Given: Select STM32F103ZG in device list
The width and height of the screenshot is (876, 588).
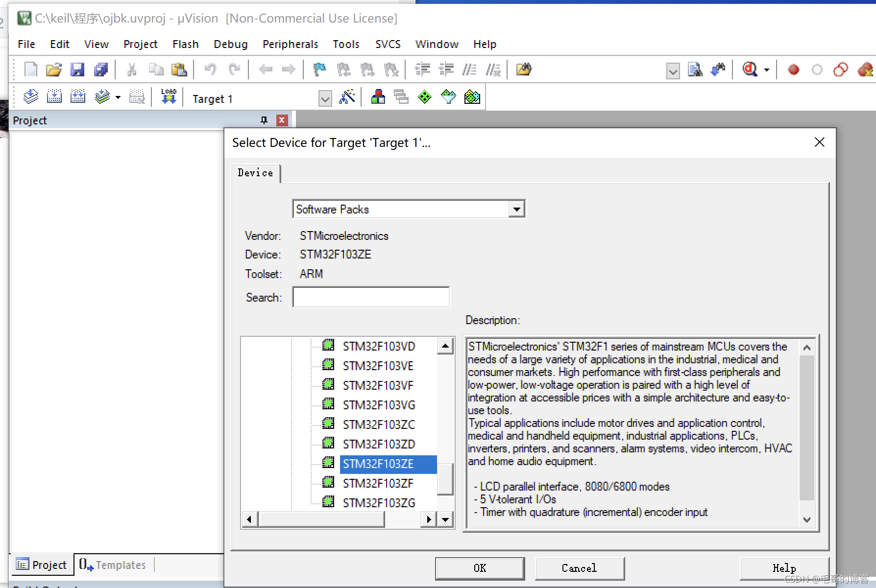Looking at the screenshot, I should 379,503.
